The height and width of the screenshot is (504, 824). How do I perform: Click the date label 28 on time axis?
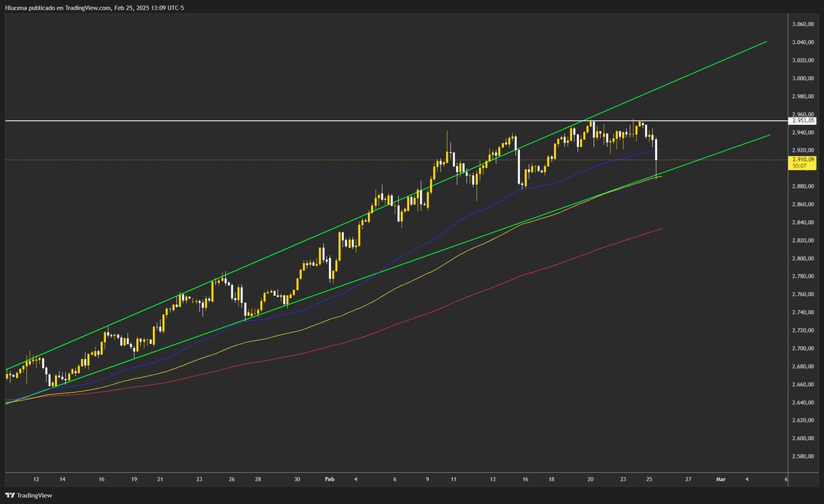(258, 479)
